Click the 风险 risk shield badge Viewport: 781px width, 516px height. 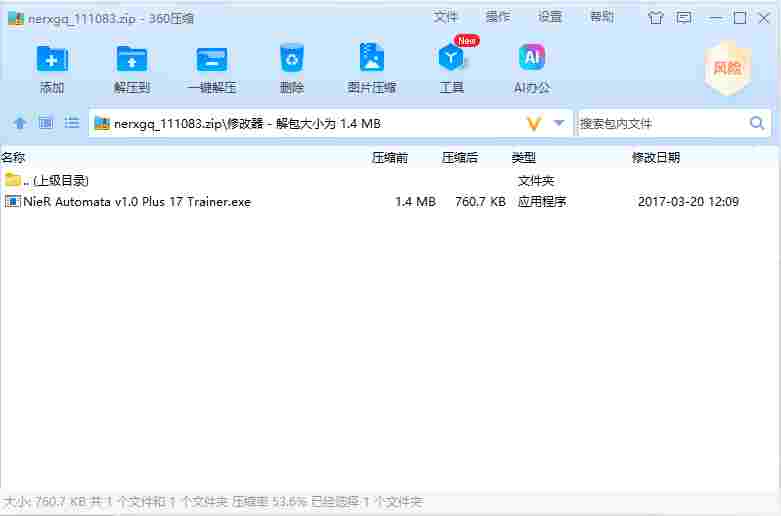click(727, 68)
